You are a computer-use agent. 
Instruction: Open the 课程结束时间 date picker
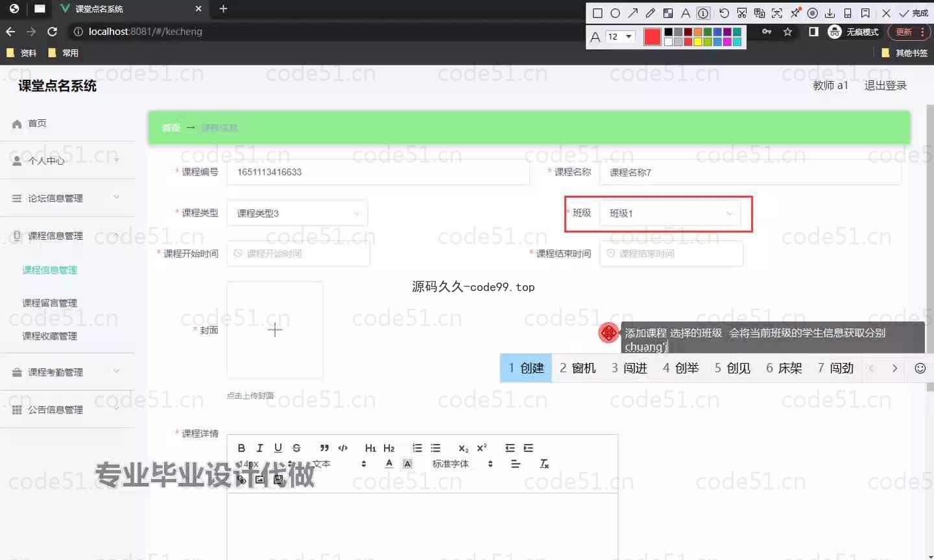pos(671,253)
